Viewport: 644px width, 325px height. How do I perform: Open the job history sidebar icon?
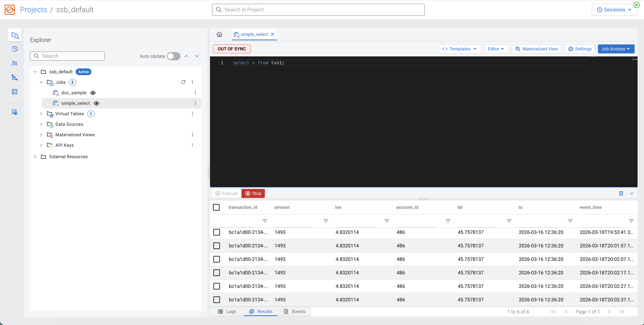pyautogui.click(x=15, y=49)
